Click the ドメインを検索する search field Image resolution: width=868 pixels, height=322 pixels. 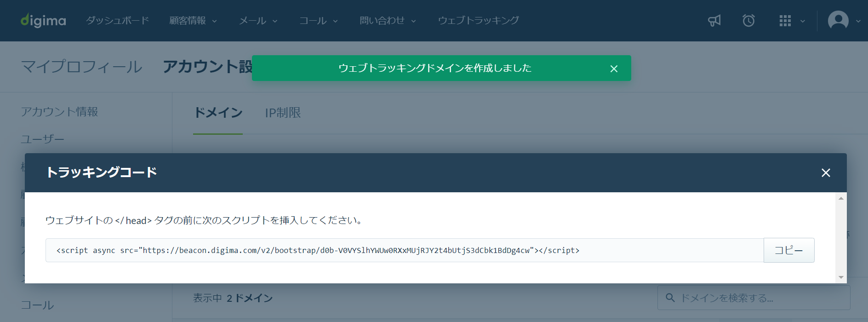[x=754, y=298]
